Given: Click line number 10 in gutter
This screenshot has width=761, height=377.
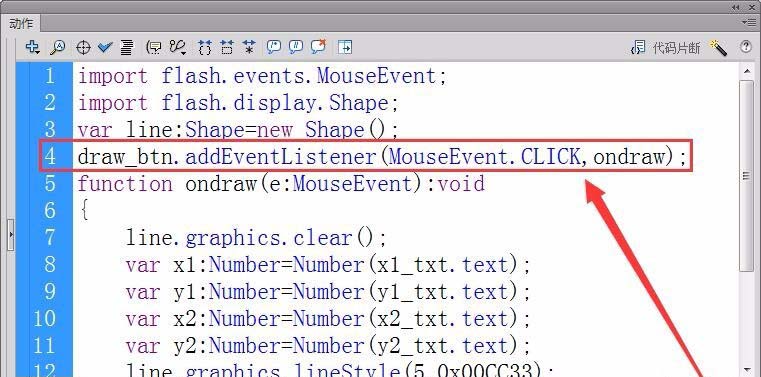Looking at the screenshot, I should (45, 318).
